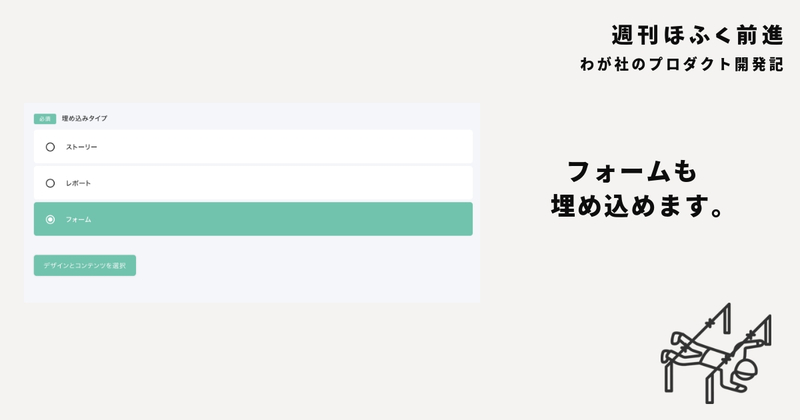Click the わが社のプロダクト開発記 subtitle
This screenshot has width=800, height=420.
tap(682, 64)
